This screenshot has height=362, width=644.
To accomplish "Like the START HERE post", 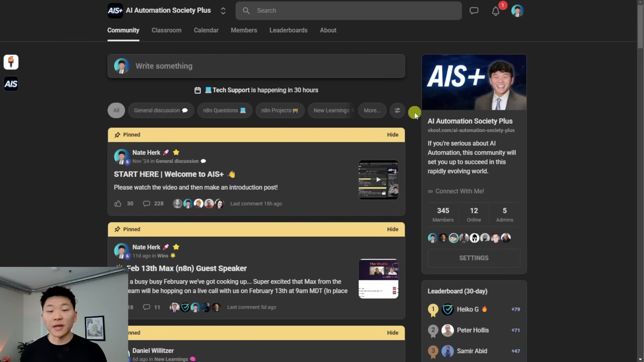I will 118,204.
